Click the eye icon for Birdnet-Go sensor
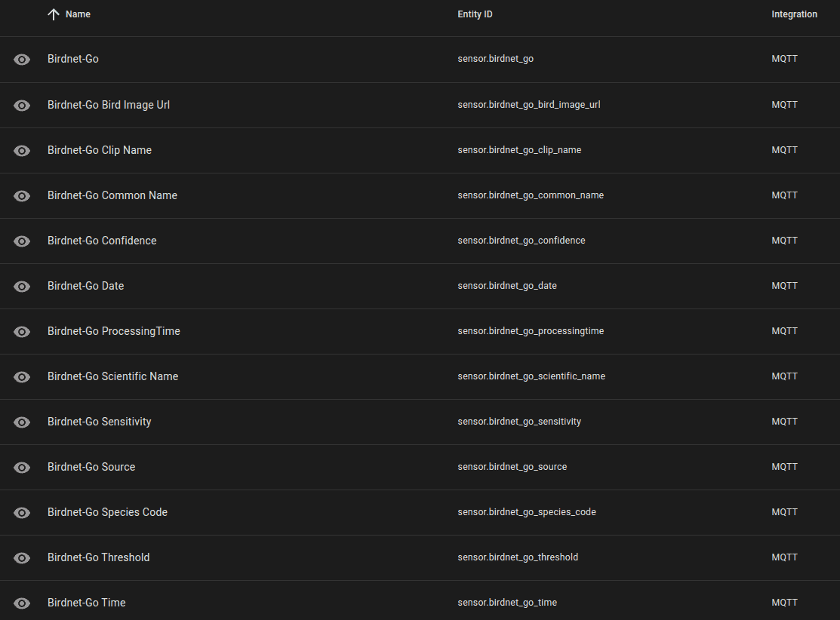The image size is (840, 620). coord(22,60)
